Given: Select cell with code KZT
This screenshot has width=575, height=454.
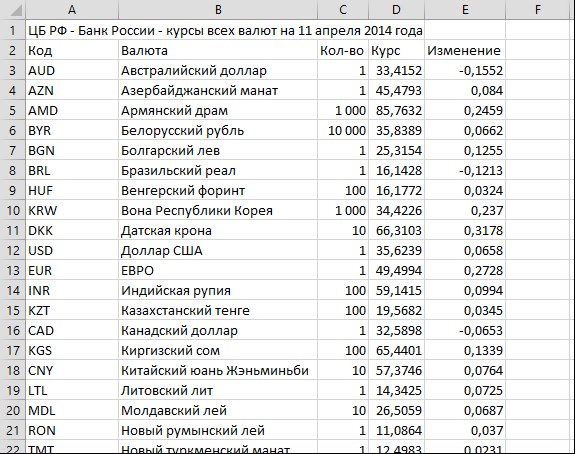Looking at the screenshot, I should point(72,311).
